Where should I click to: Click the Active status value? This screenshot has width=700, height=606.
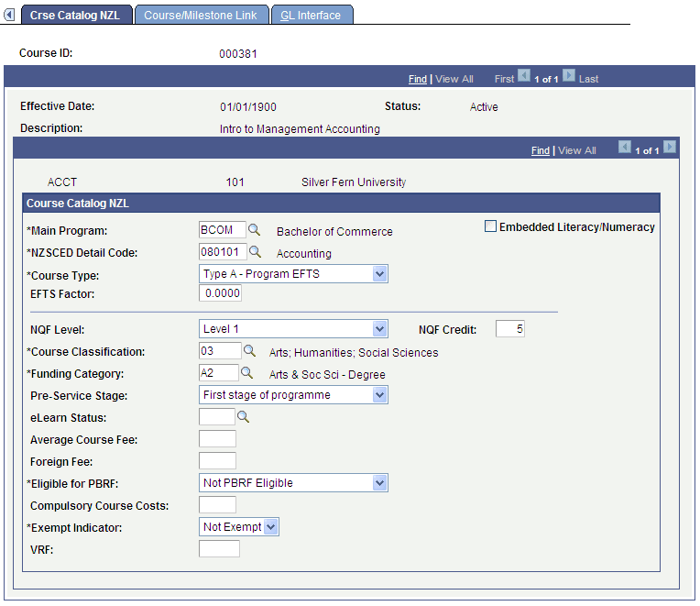484,107
